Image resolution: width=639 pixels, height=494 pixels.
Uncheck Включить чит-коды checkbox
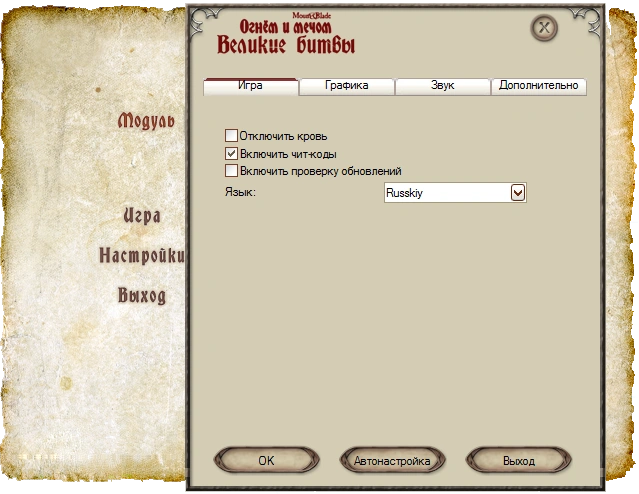231,153
